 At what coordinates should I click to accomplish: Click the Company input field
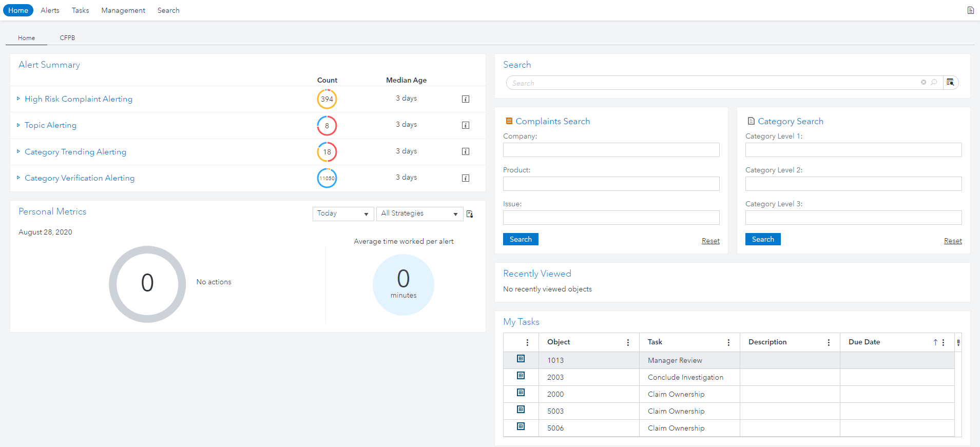pyautogui.click(x=611, y=150)
